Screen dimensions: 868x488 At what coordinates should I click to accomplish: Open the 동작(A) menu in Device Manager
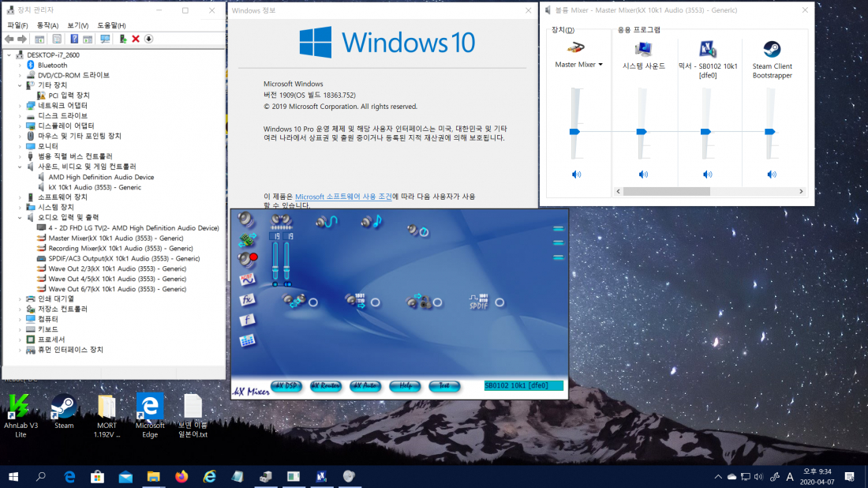(47, 25)
